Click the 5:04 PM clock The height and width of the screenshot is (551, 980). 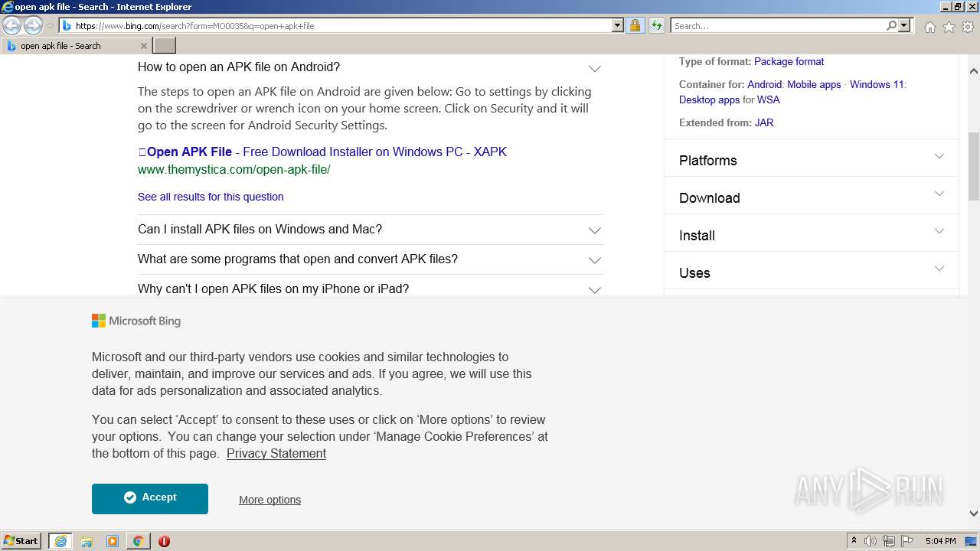pos(940,541)
